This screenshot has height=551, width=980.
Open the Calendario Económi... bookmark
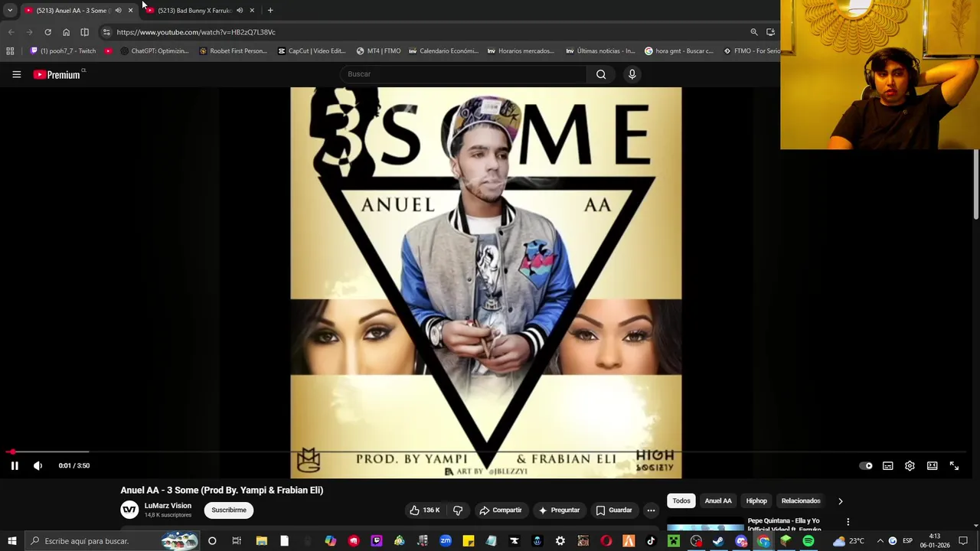click(x=444, y=51)
